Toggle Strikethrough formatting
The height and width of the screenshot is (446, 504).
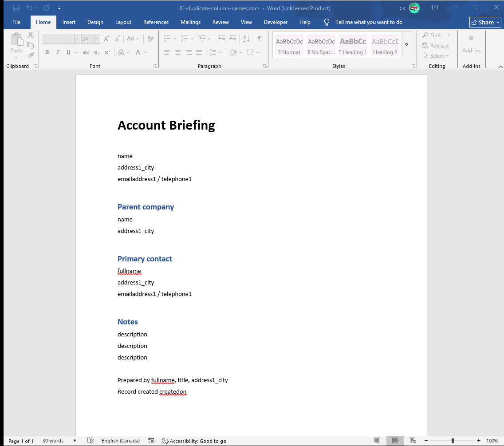coord(86,52)
